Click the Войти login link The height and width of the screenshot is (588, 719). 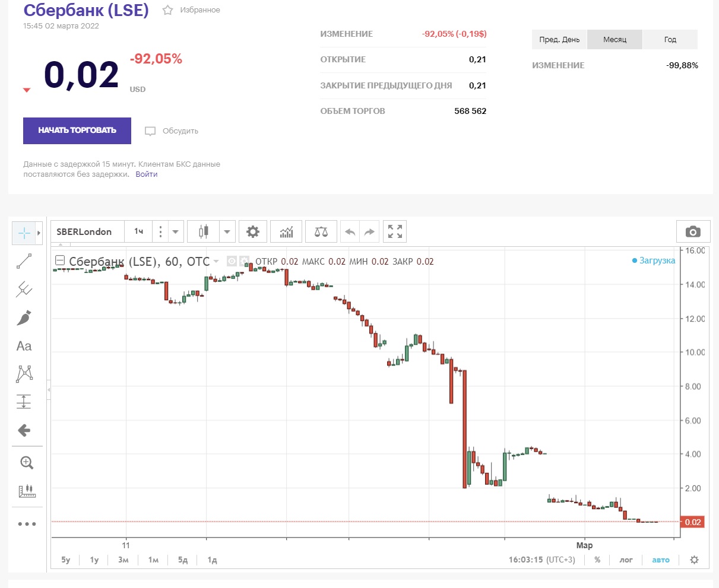147,174
